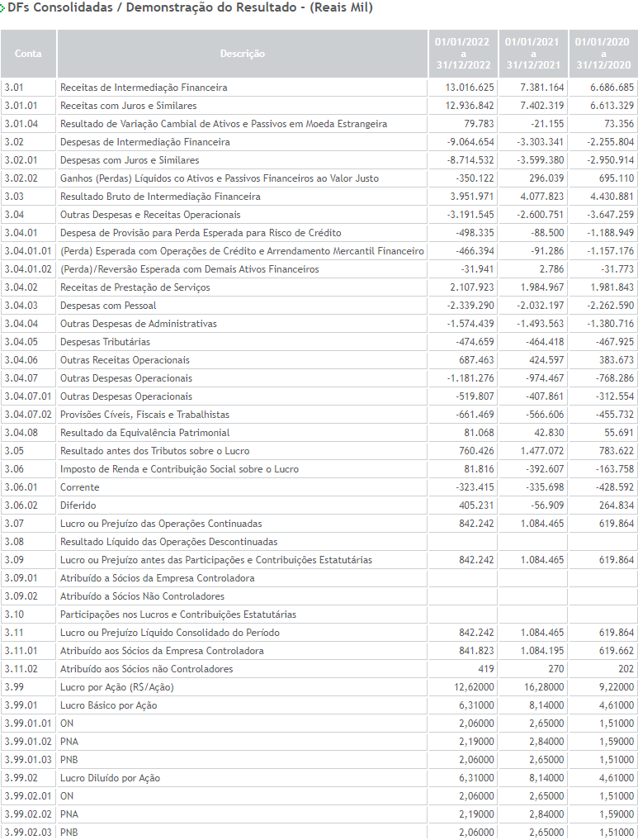Click value -21.155 for variação cambial
Screen dimensions: 638x840
pos(546,124)
